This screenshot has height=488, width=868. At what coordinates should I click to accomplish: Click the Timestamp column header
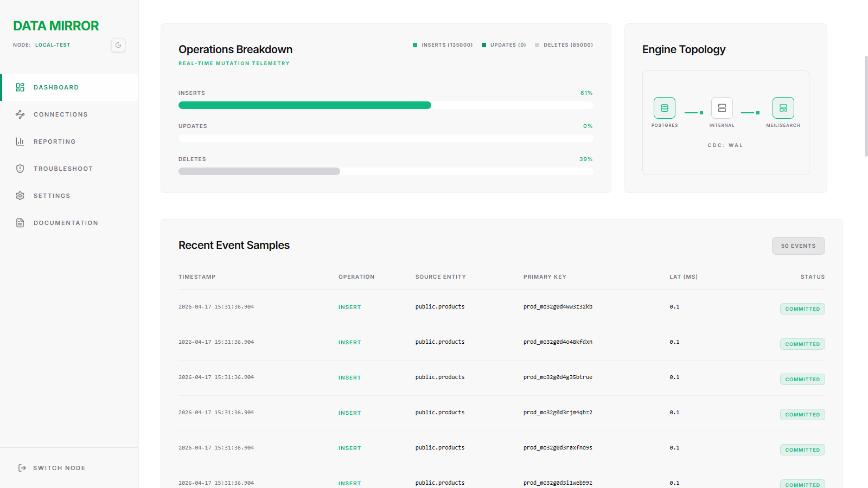point(197,277)
